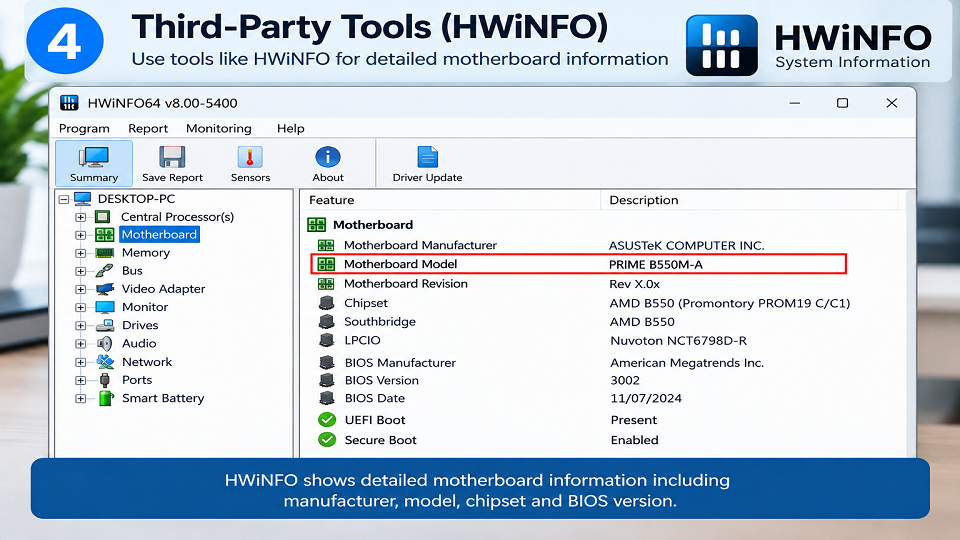Click the 'ASUSTeK COMPUTER INC.' value
This screenshot has width=960, height=540.
coord(686,246)
